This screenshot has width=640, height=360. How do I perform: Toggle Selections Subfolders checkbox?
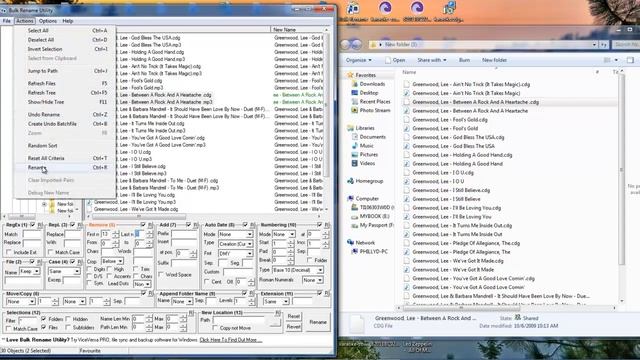point(68,327)
